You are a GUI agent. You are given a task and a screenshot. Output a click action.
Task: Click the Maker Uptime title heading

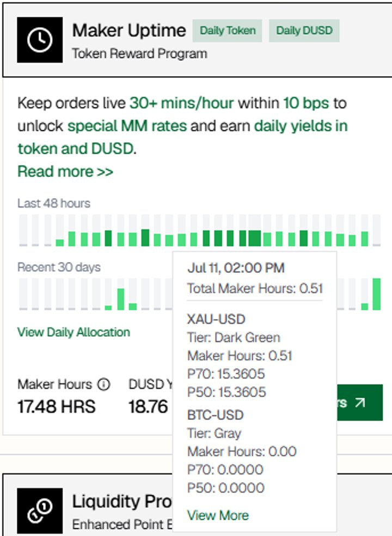(129, 31)
